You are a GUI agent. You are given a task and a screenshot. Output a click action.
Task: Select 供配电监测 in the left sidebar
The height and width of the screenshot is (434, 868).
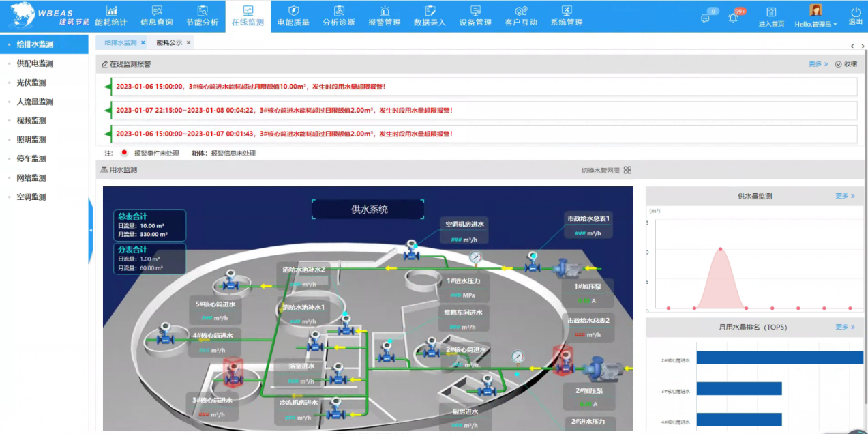click(35, 63)
